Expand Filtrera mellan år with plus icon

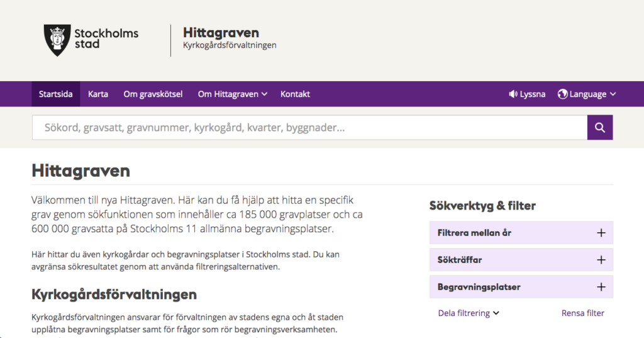coord(601,233)
